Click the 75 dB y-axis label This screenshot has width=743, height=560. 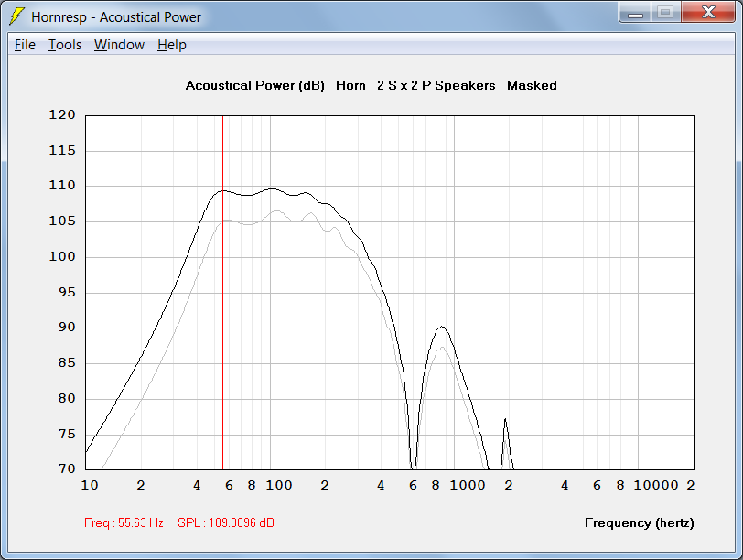[67, 434]
